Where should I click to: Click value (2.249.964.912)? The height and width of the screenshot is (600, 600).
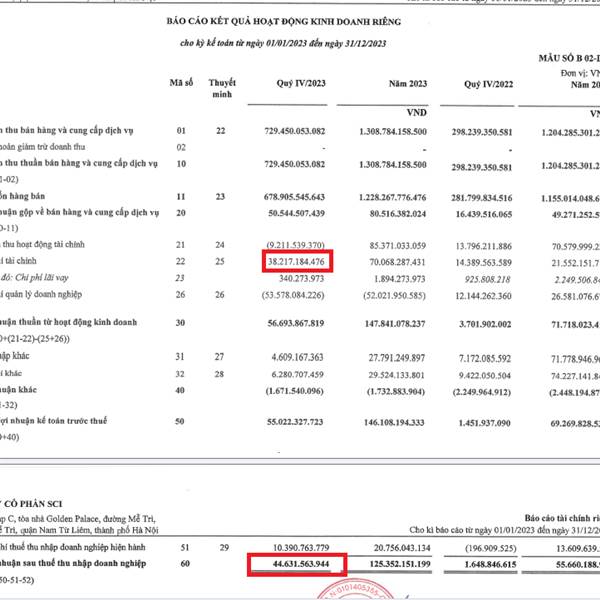click(481, 393)
